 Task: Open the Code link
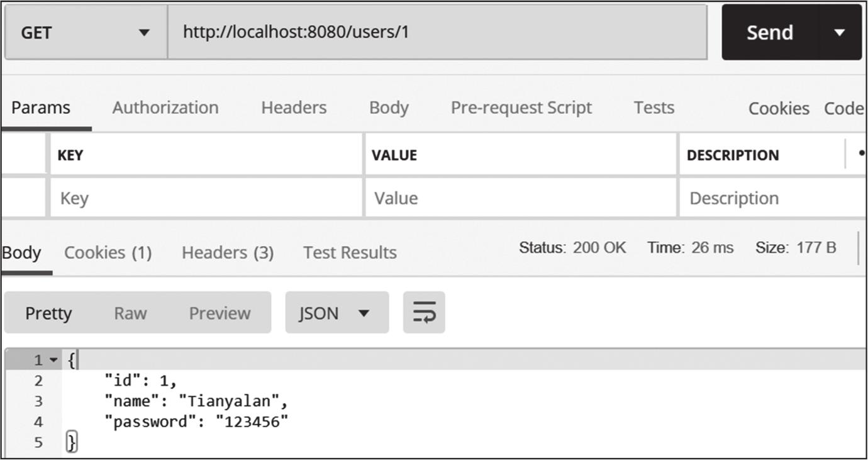tap(843, 108)
